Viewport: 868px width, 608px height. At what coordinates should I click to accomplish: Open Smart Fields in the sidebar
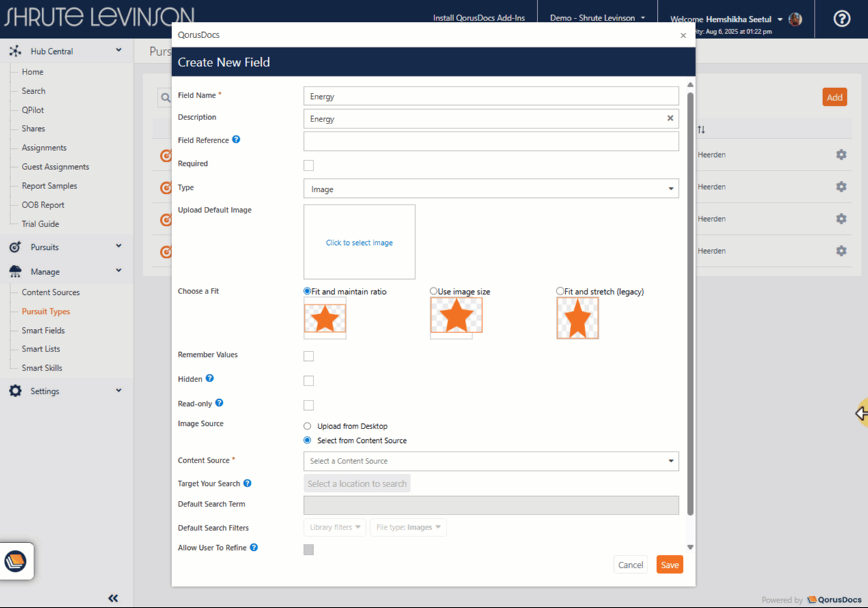coord(43,330)
